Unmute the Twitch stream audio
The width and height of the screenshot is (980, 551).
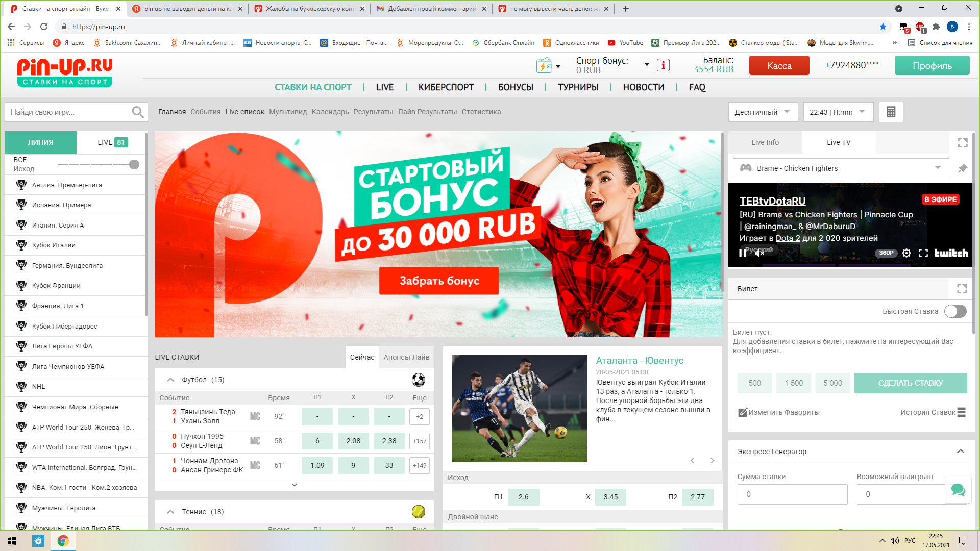pos(759,253)
